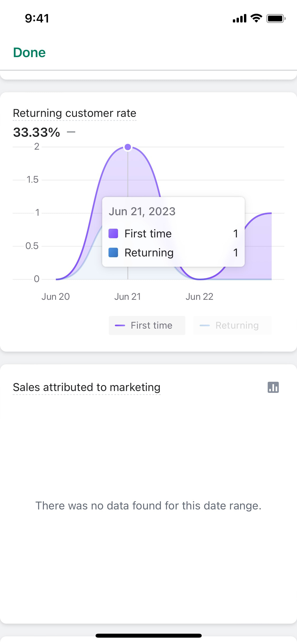
Task: Tap the Done button
Action: pyautogui.click(x=29, y=53)
